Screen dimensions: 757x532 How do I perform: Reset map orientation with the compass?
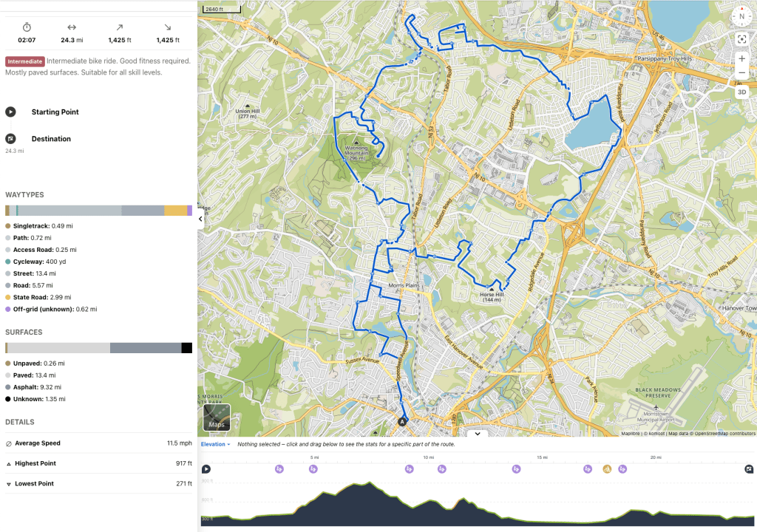click(741, 16)
